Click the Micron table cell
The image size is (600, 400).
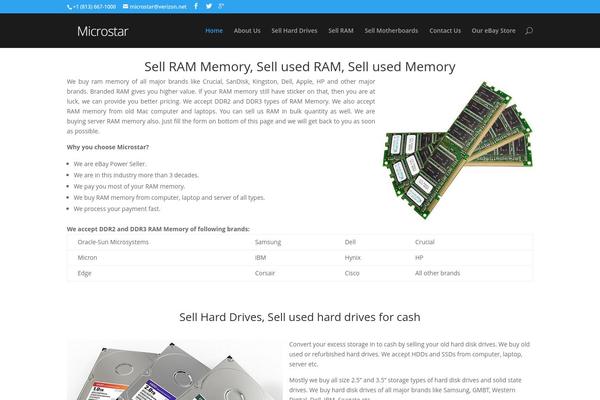click(x=87, y=258)
